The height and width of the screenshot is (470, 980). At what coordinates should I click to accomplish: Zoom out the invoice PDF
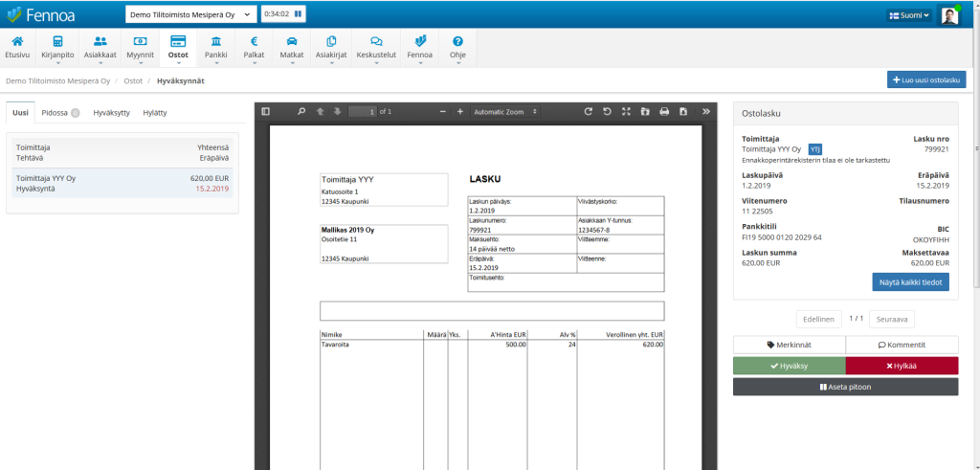tap(442, 112)
